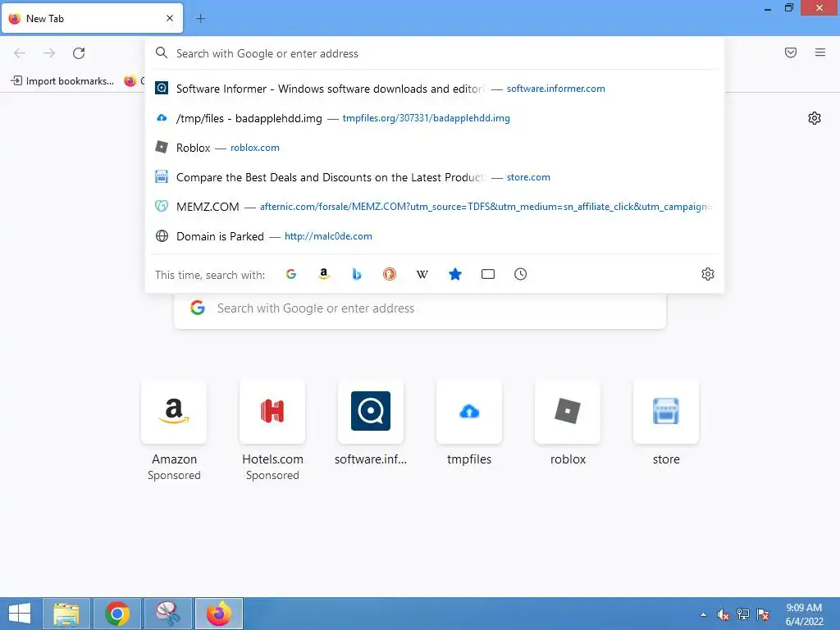
Task: Open the taskbar clock showing 9:09 AM
Action: coord(804,614)
